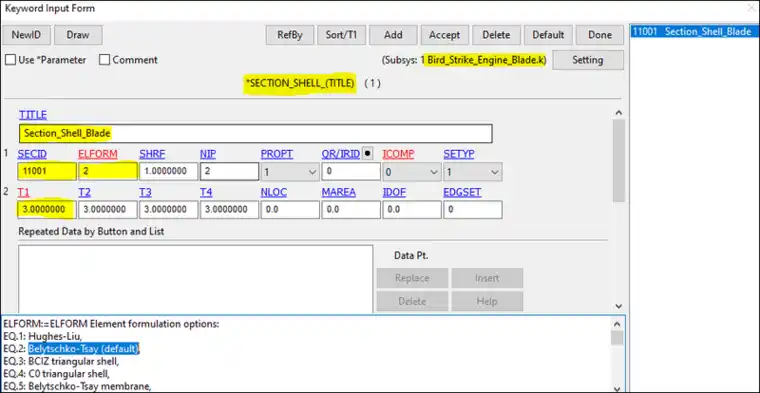This screenshot has height=393, width=760.
Task: Focus the IDOF input field
Action: point(412,210)
